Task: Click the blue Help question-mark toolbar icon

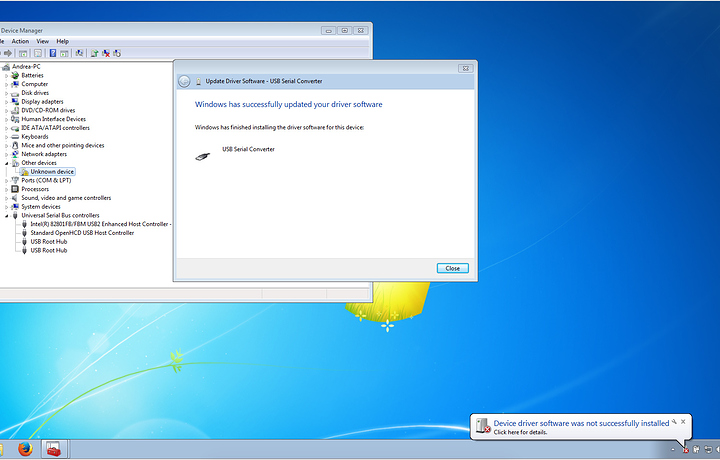Action: point(53,53)
